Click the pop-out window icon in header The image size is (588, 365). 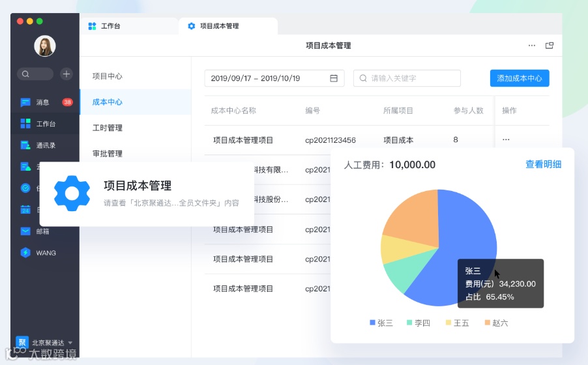click(550, 46)
